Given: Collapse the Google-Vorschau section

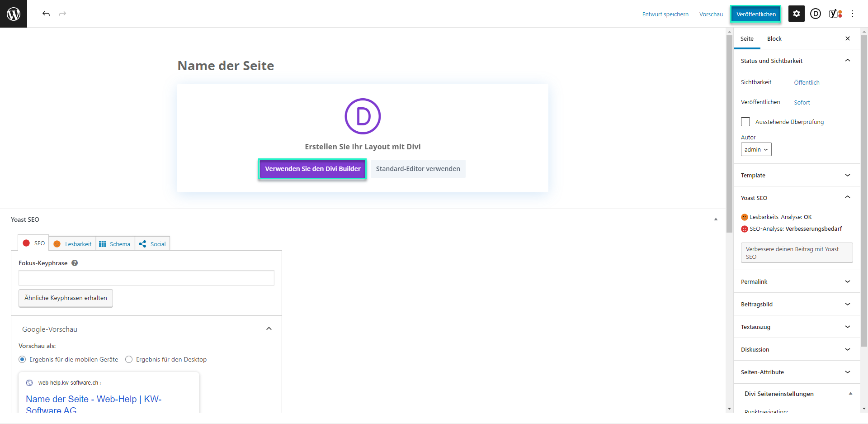Looking at the screenshot, I should (269, 329).
